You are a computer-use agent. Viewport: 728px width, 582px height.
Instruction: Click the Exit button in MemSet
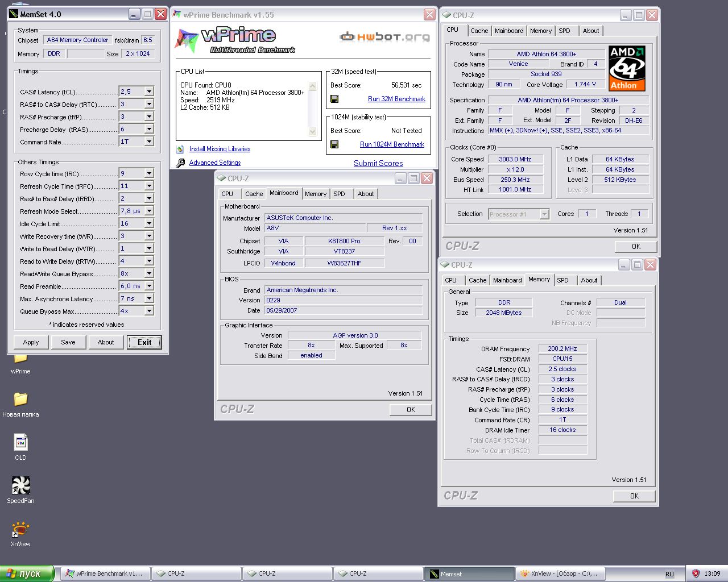pos(144,342)
